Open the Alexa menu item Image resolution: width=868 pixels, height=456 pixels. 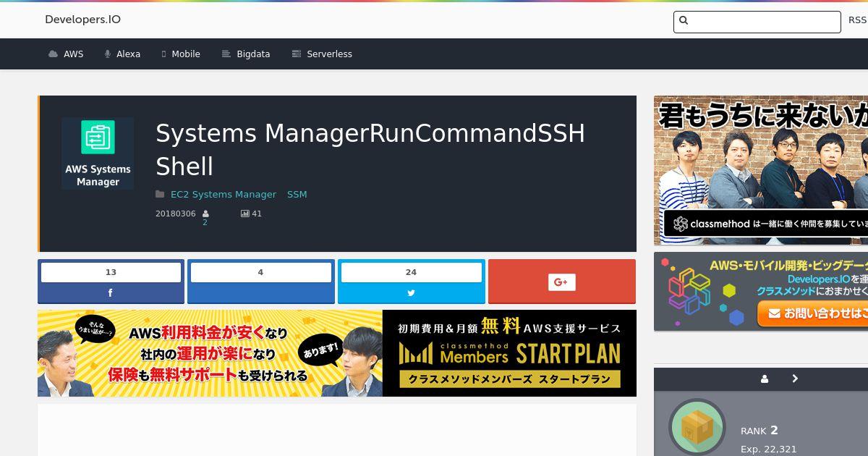click(128, 54)
